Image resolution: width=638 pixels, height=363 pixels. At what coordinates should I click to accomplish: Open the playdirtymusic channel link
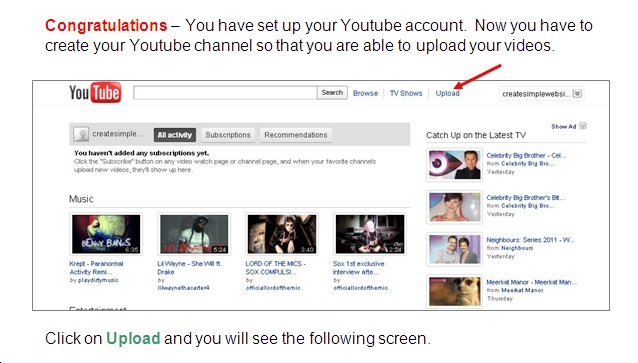tap(98, 280)
